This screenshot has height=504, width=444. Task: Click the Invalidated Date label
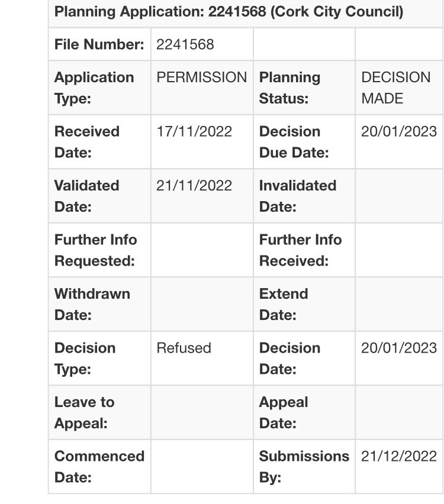(297, 196)
